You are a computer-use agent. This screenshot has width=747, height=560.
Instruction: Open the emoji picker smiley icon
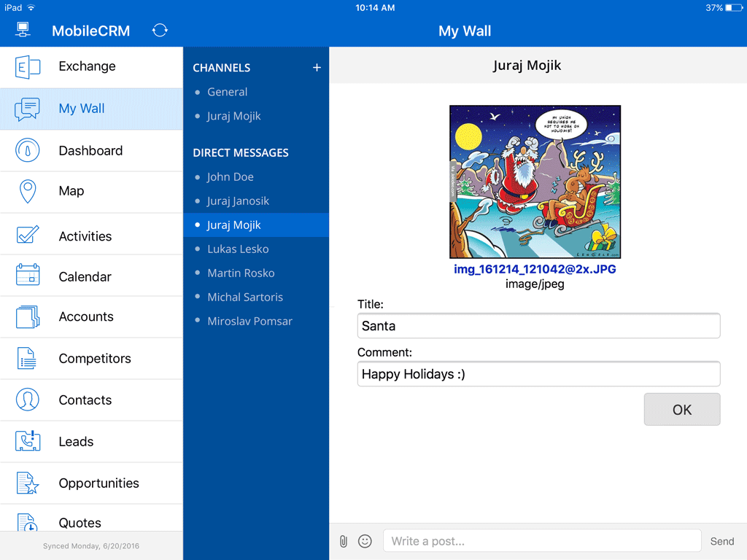click(x=365, y=541)
